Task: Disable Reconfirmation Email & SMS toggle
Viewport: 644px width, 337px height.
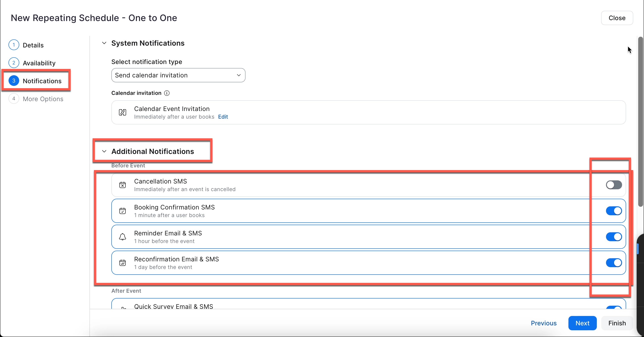Action: pos(614,263)
